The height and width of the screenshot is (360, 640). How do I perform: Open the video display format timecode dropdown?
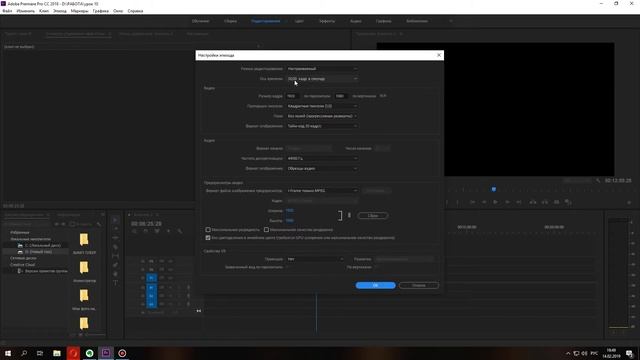pos(322,126)
